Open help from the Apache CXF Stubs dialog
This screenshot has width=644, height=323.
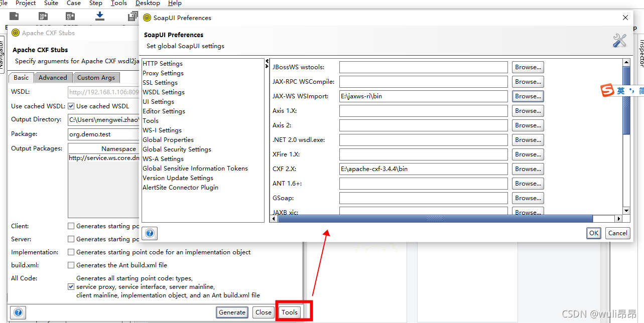coord(18,312)
